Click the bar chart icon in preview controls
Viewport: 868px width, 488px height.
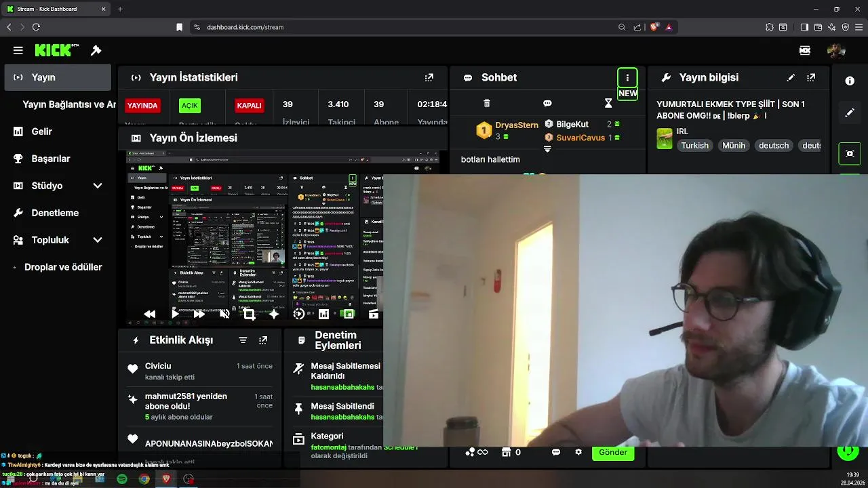click(323, 314)
